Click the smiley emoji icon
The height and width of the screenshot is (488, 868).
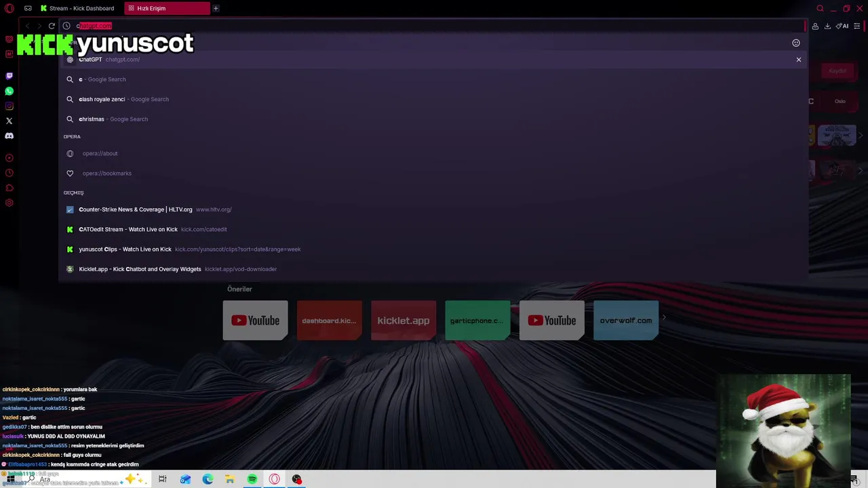[796, 43]
